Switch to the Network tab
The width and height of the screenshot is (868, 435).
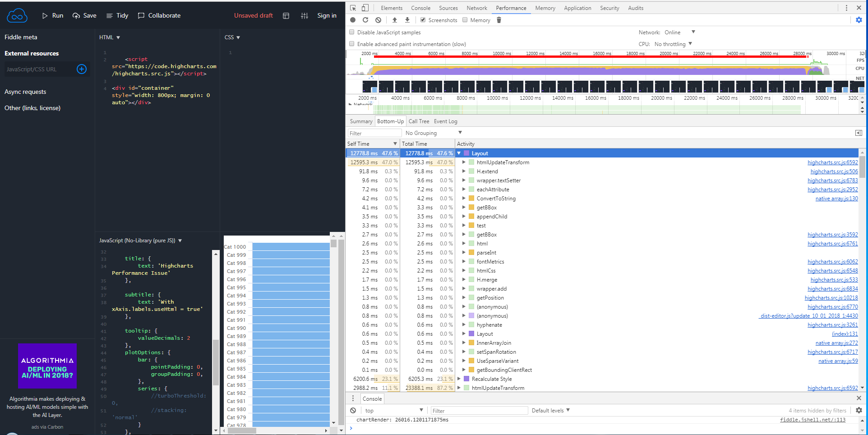point(477,8)
